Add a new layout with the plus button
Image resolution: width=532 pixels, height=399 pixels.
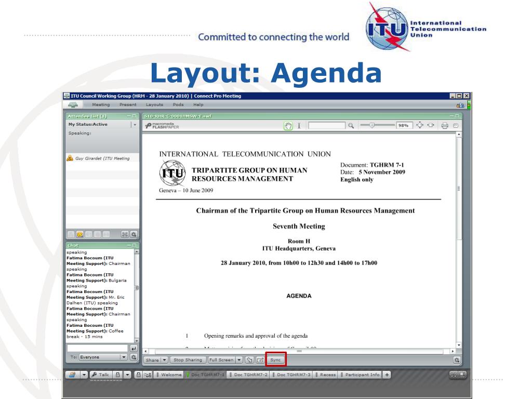387,375
